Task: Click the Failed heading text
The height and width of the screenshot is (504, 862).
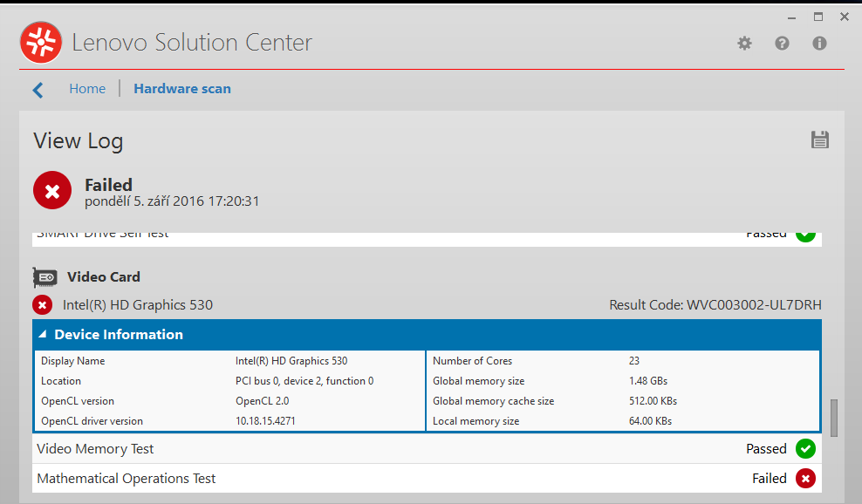Action: tap(108, 185)
